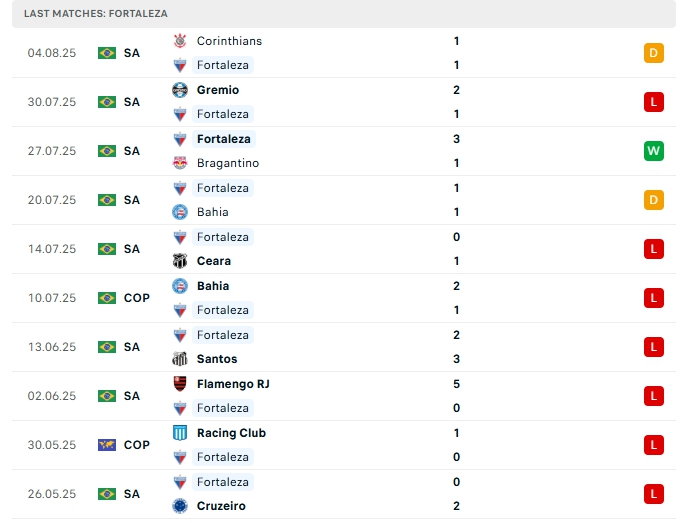The width and height of the screenshot is (688, 523).
Task: Click the Gremio club crest
Action: click(180, 90)
